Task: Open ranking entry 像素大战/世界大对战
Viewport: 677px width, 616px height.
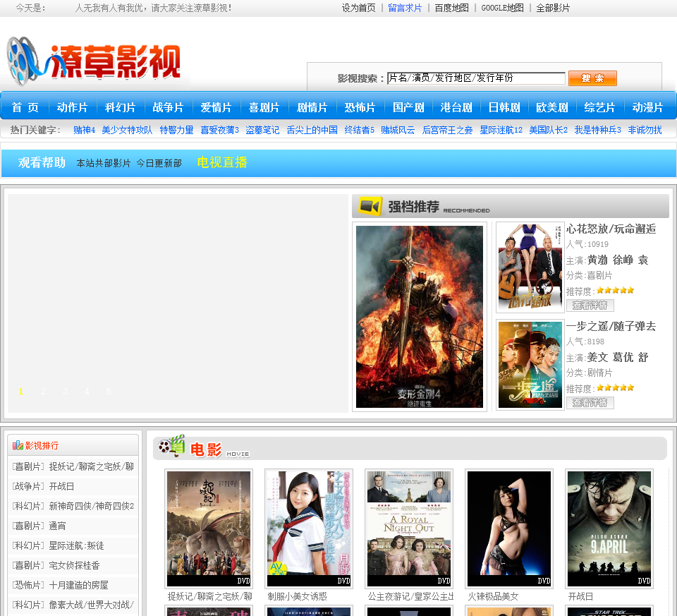Action: [x=91, y=605]
